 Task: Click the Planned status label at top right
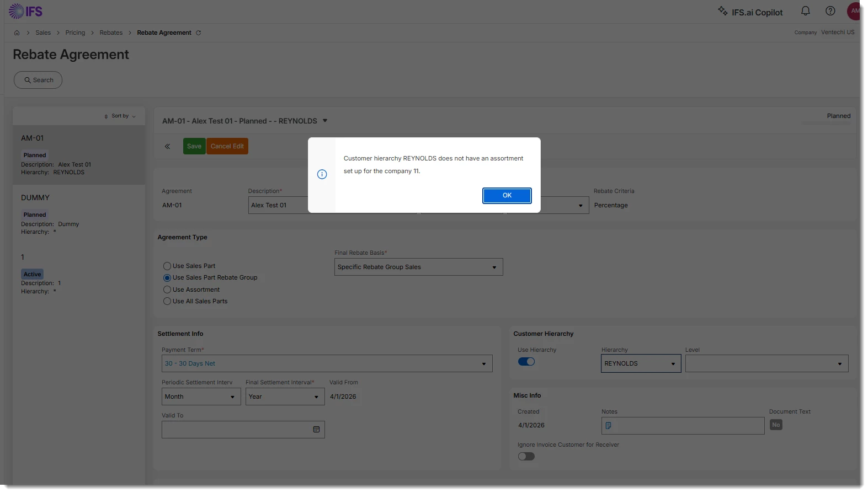(x=838, y=116)
